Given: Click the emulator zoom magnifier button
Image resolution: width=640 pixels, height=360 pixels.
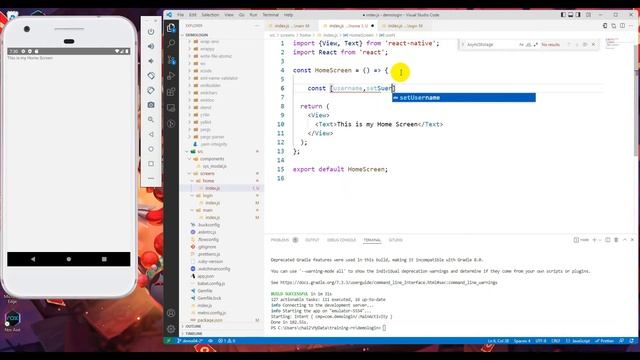Looking at the screenshot, I should coord(151,120).
